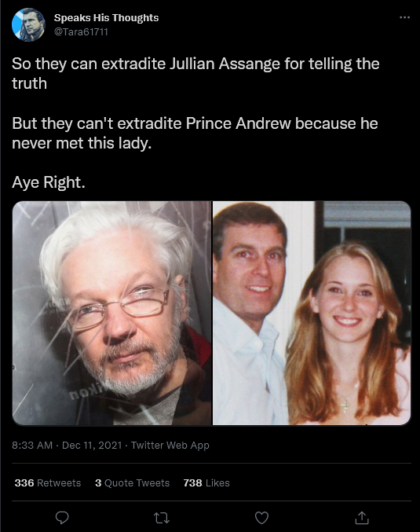Viewport: 420px width, 532px height.
Task: Open the three-dot more options menu
Action: coord(405,17)
